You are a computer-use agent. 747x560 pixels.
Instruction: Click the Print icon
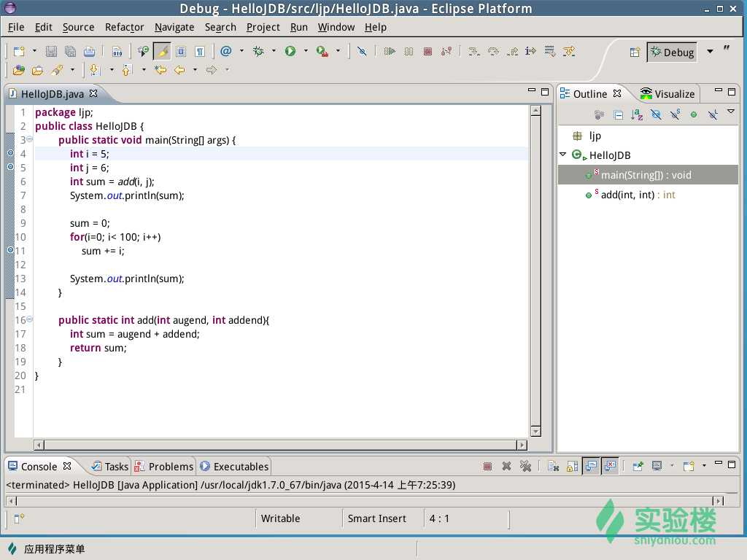point(89,52)
